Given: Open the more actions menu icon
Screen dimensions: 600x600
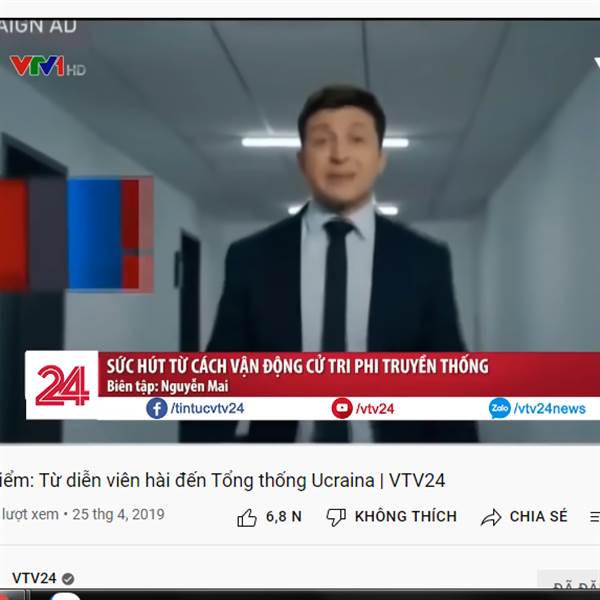Looking at the screenshot, I should [x=595, y=517].
